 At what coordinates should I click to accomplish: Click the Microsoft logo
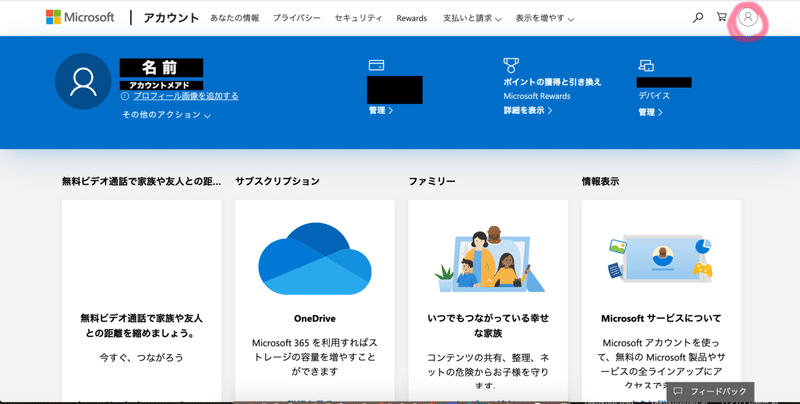click(x=80, y=17)
